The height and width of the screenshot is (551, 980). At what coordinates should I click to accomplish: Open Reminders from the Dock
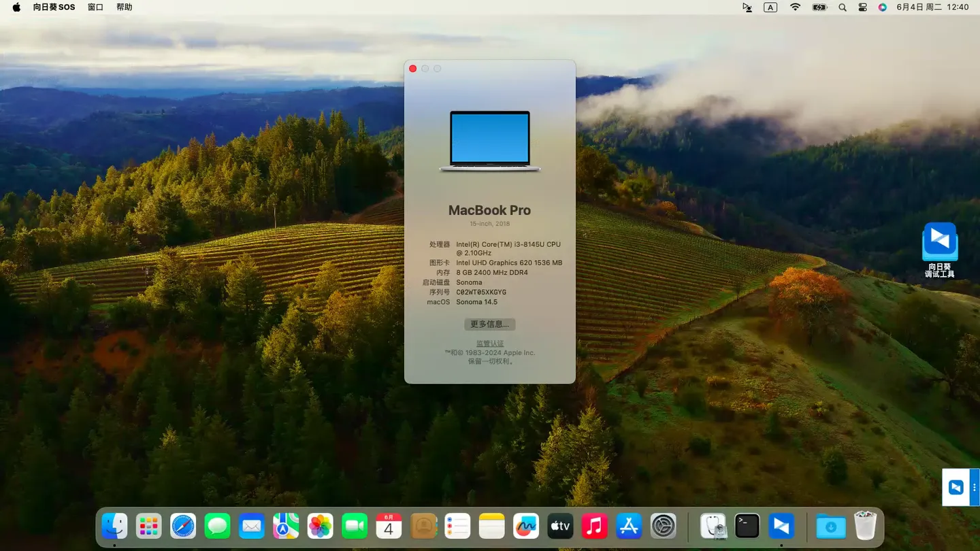tap(457, 526)
